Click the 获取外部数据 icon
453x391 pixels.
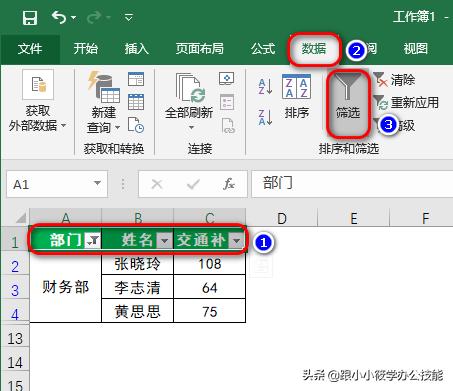point(38,84)
